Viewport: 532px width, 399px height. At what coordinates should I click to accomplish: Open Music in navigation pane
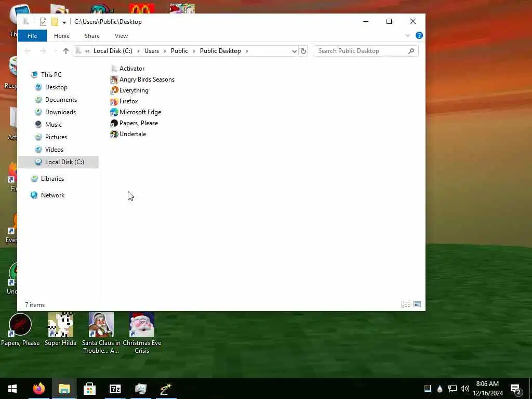tap(54, 125)
